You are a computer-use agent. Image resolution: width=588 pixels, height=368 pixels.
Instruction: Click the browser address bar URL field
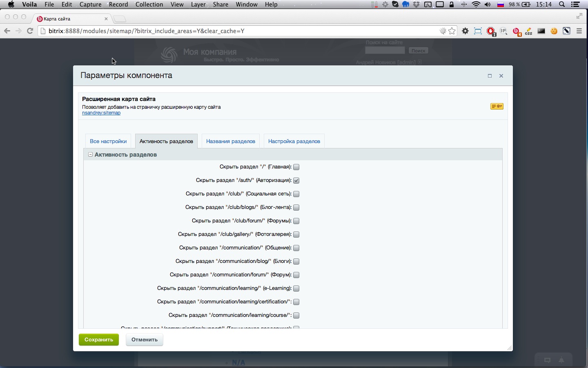[237, 31]
